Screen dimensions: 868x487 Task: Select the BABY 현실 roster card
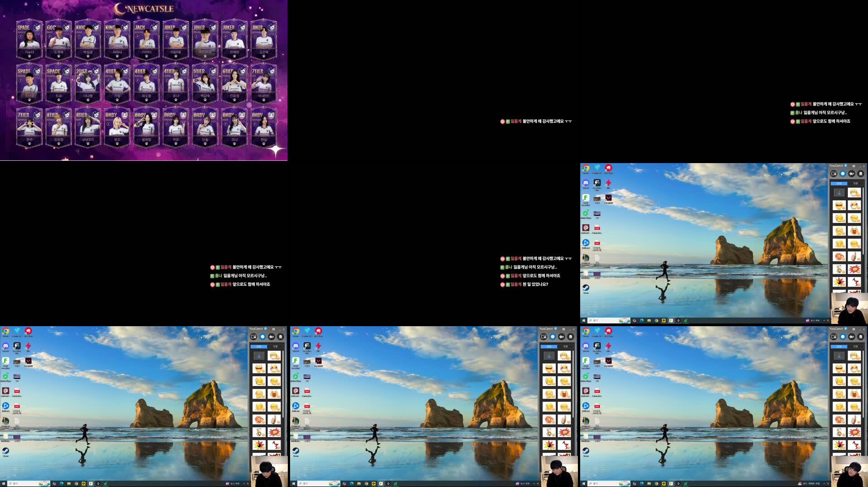[x=264, y=126]
